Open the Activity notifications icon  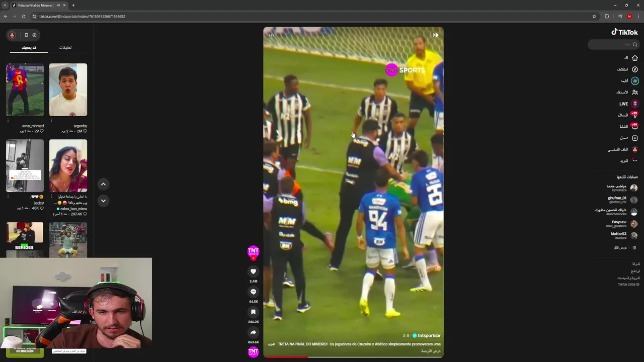pos(634,126)
